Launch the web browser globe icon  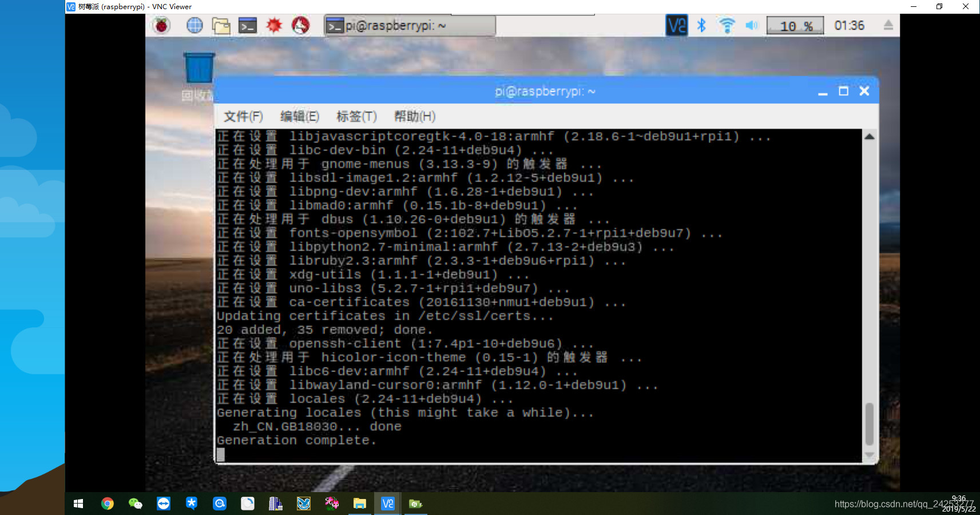click(195, 25)
